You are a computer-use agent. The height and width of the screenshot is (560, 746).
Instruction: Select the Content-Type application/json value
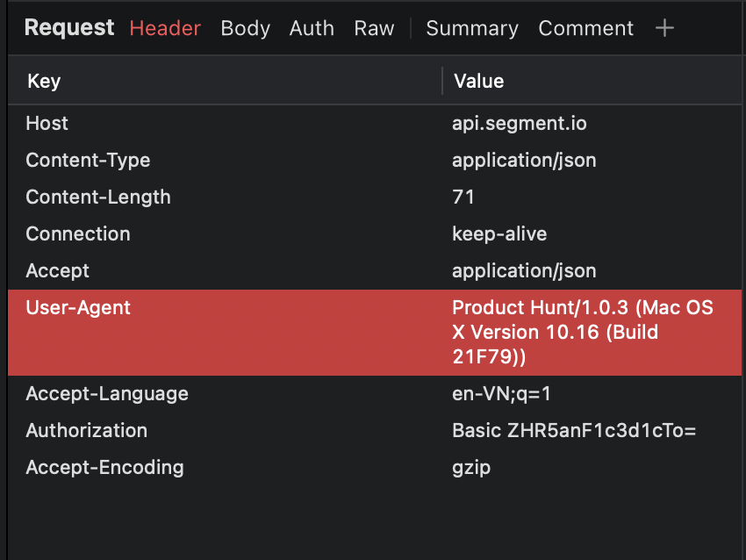point(524,161)
